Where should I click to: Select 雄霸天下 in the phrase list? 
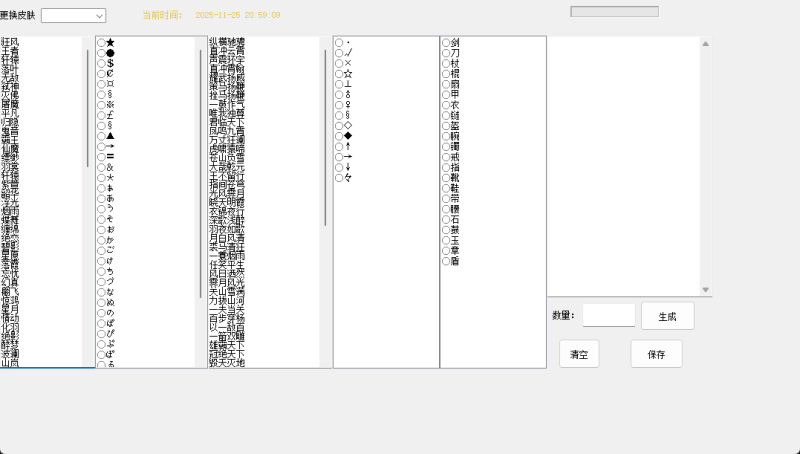227,345
